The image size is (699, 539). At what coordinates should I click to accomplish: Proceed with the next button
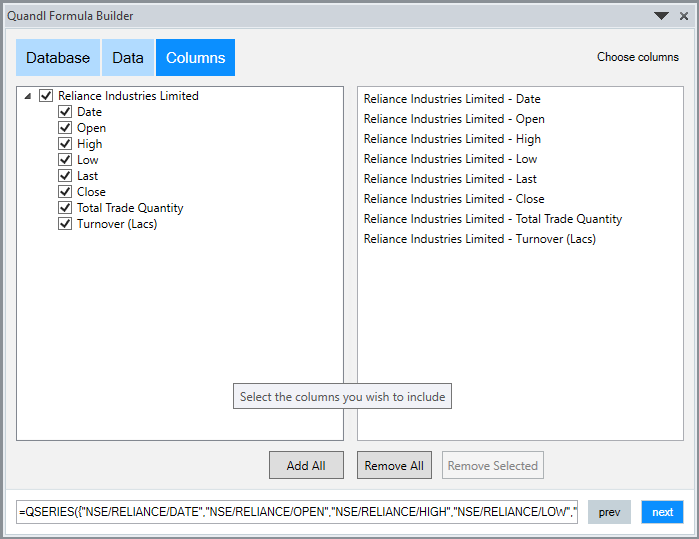(x=662, y=512)
